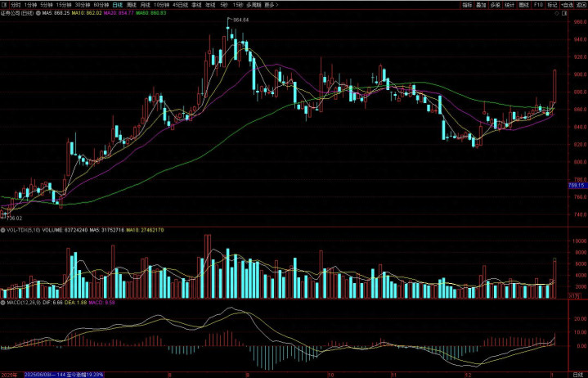Expand the 更多 periods list

tap(271, 5)
